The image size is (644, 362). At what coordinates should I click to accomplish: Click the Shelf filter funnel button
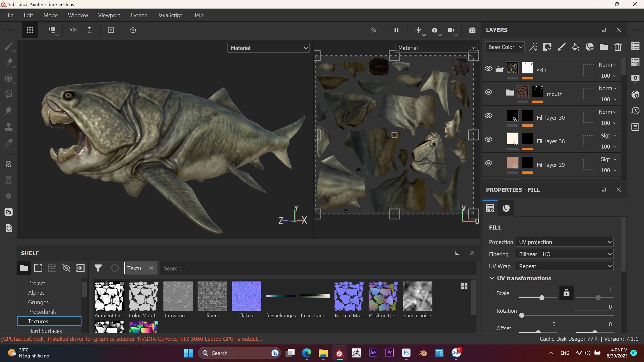98,268
